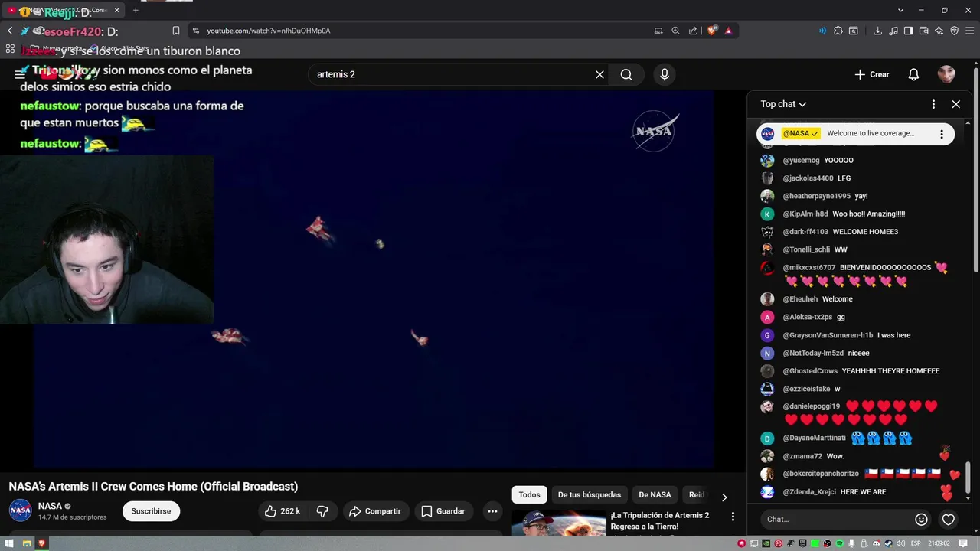Select the De NASA filter chip
The image size is (980, 551).
click(655, 495)
